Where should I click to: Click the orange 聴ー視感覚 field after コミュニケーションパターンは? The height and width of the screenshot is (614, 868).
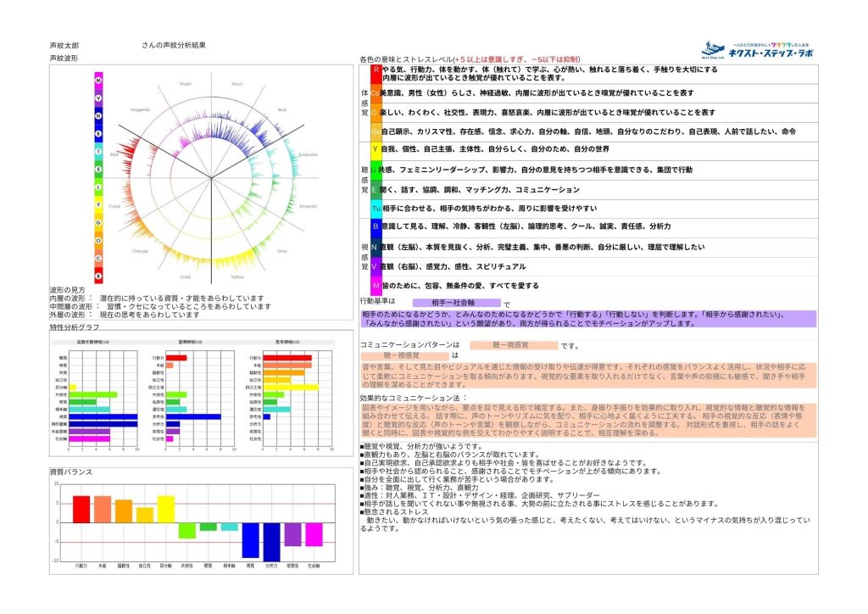[x=514, y=345]
